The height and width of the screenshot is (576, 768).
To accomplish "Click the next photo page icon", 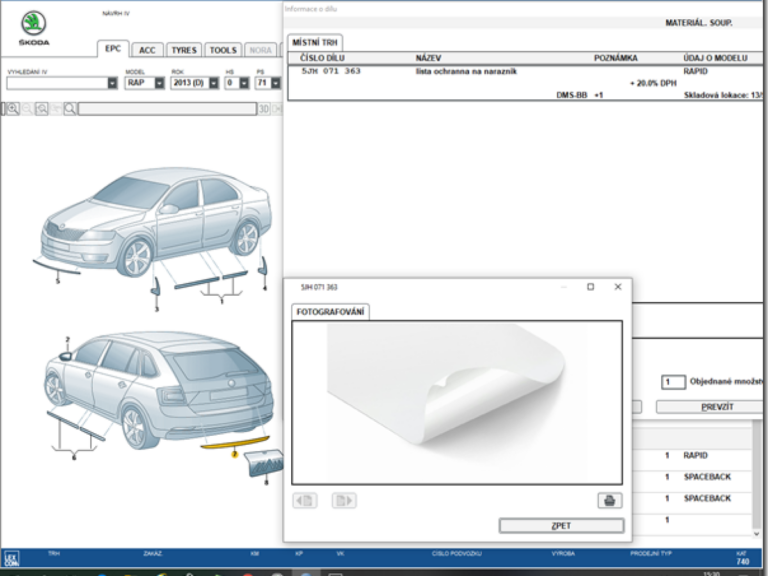I will pos(343,500).
